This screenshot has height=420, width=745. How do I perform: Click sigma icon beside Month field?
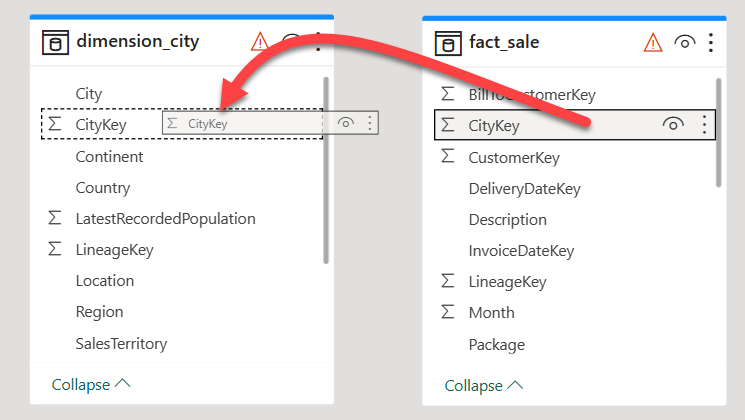(448, 312)
